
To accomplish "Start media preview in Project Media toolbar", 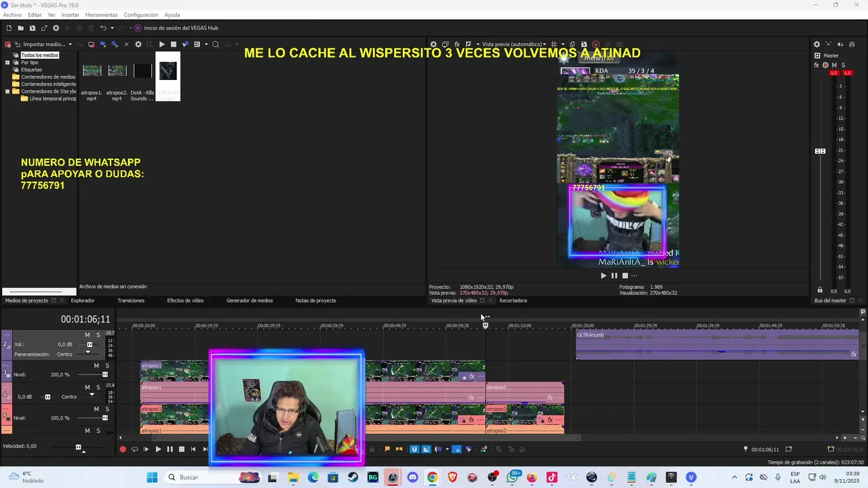I will (x=161, y=44).
